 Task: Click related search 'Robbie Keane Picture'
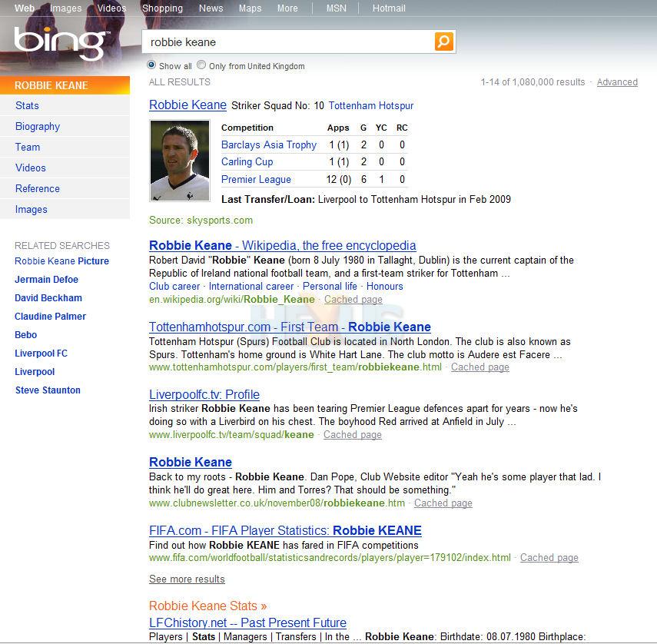point(61,261)
